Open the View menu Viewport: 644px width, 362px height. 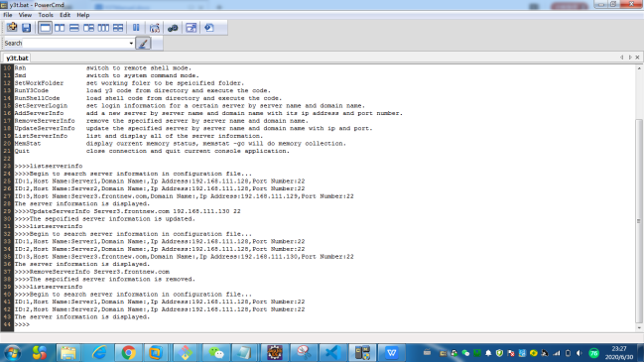[x=25, y=15]
